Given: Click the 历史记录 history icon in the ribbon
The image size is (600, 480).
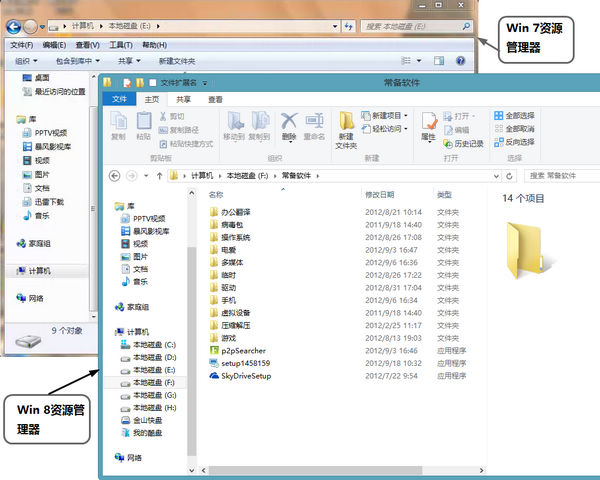Looking at the screenshot, I should (x=463, y=143).
